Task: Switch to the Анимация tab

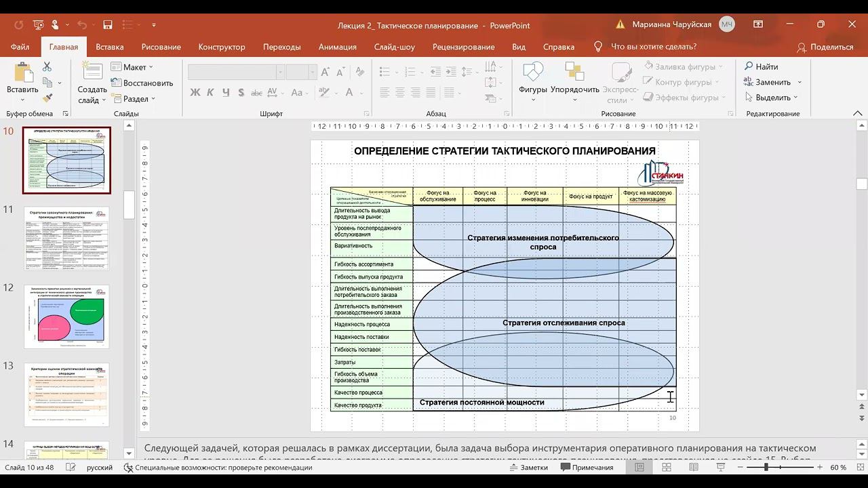Action: pos(338,47)
